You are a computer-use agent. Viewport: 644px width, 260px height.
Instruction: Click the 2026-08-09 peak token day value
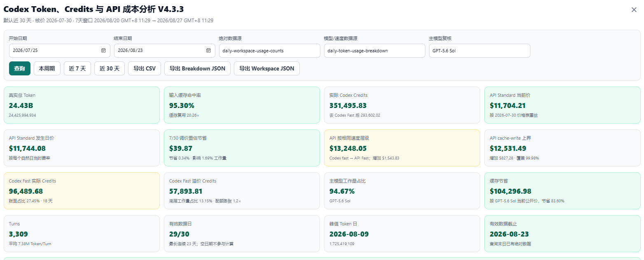pyautogui.click(x=349, y=234)
